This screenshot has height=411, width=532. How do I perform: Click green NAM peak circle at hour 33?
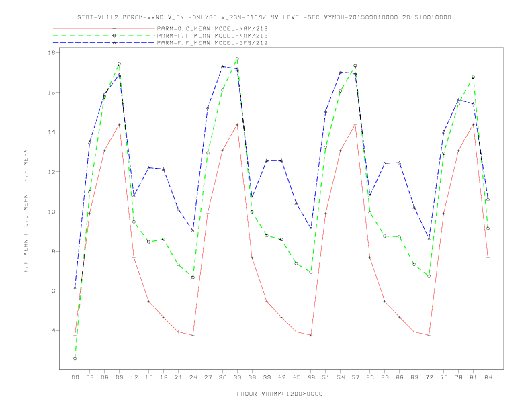(x=237, y=59)
